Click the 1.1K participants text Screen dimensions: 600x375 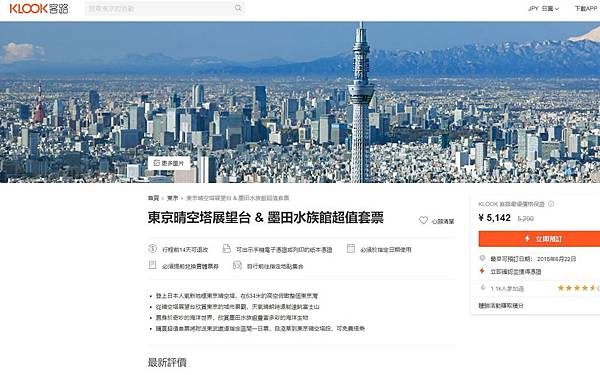[507, 289]
